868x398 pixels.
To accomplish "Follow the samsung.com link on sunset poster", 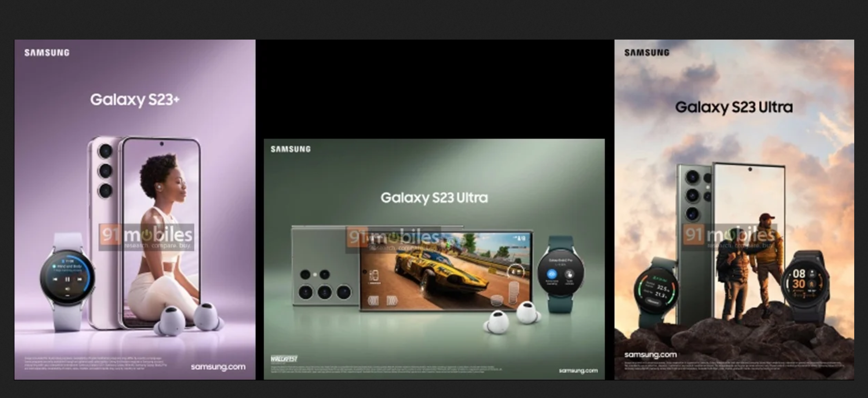I will pos(650,355).
